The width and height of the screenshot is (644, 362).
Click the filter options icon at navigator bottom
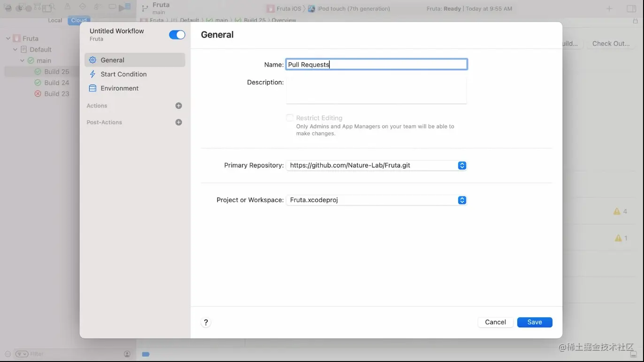tap(22, 354)
